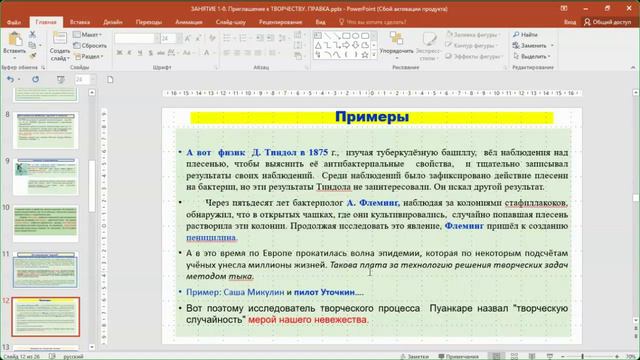Select the oval shape in shapes gallery
The width and height of the screenshot is (640, 360).
[x=356, y=36]
